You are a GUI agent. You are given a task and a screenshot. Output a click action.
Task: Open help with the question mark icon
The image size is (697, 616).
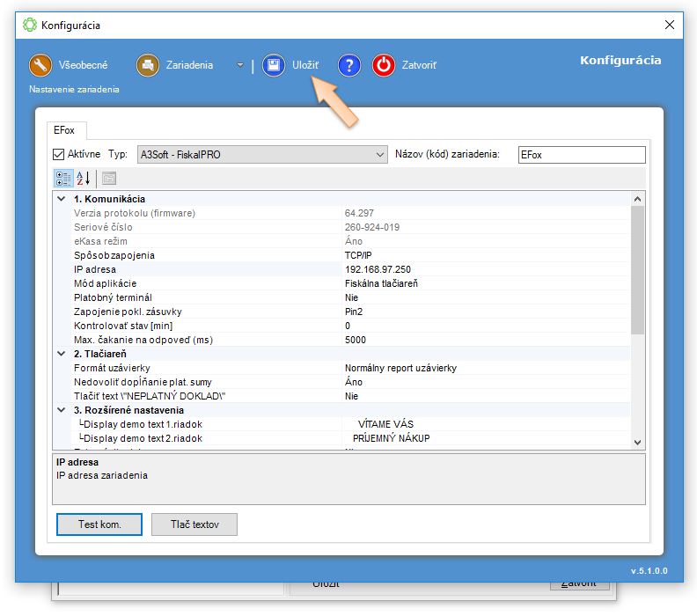349,65
